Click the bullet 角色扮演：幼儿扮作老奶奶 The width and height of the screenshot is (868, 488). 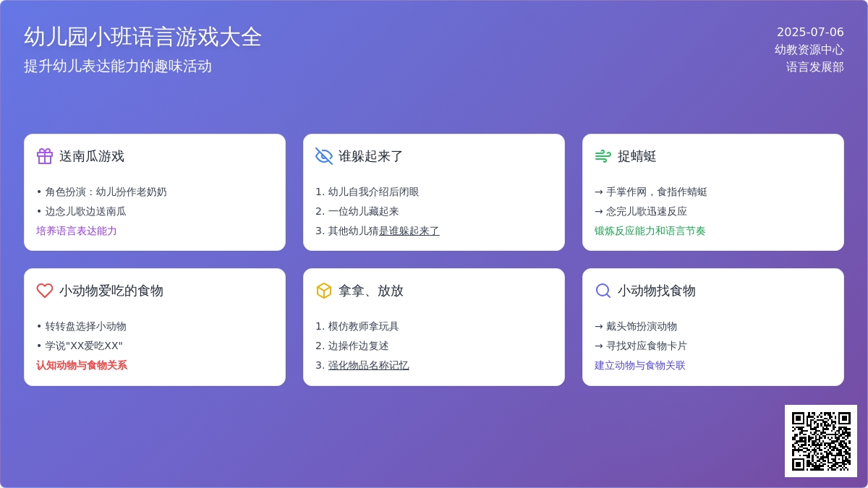[x=101, y=192]
